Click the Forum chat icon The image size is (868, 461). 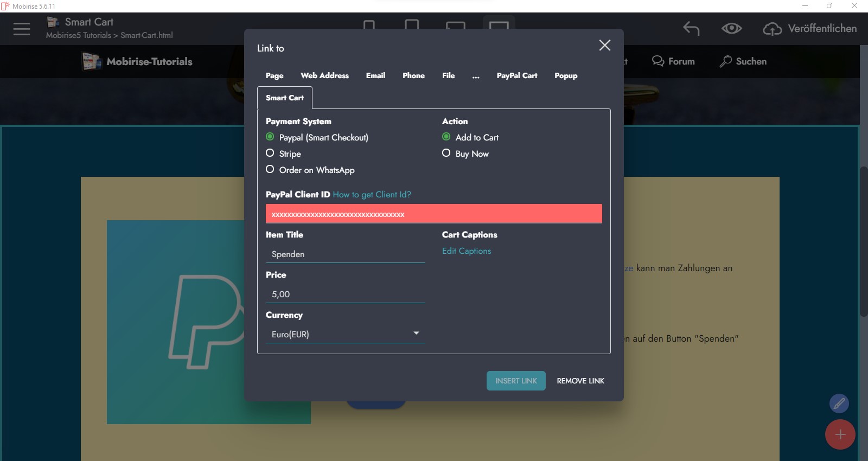(x=658, y=61)
